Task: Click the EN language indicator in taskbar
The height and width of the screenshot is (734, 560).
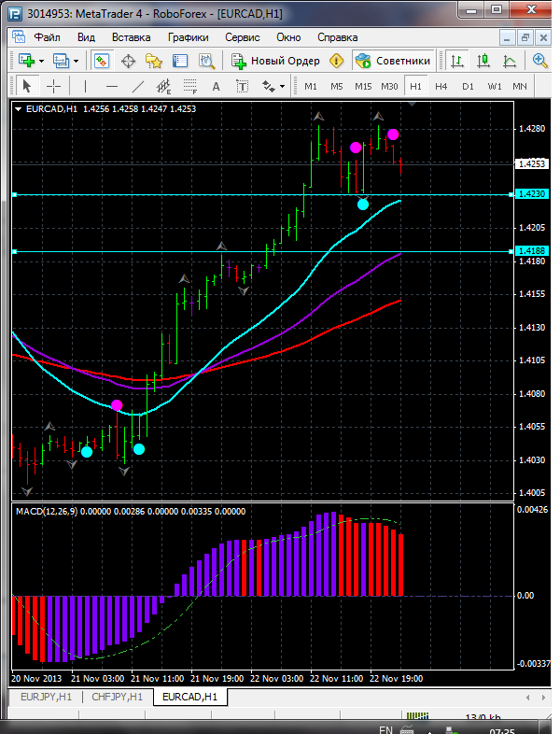Action: pos(385,729)
